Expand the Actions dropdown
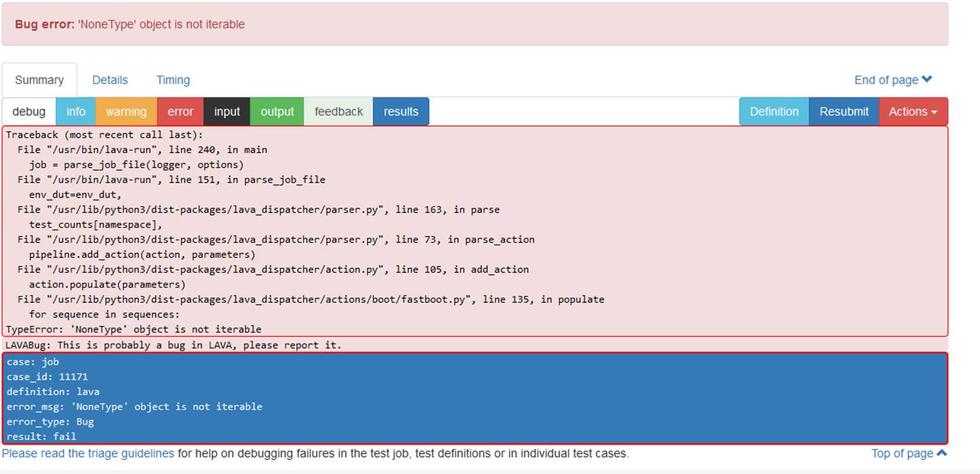This screenshot has width=980, height=474. click(x=913, y=111)
